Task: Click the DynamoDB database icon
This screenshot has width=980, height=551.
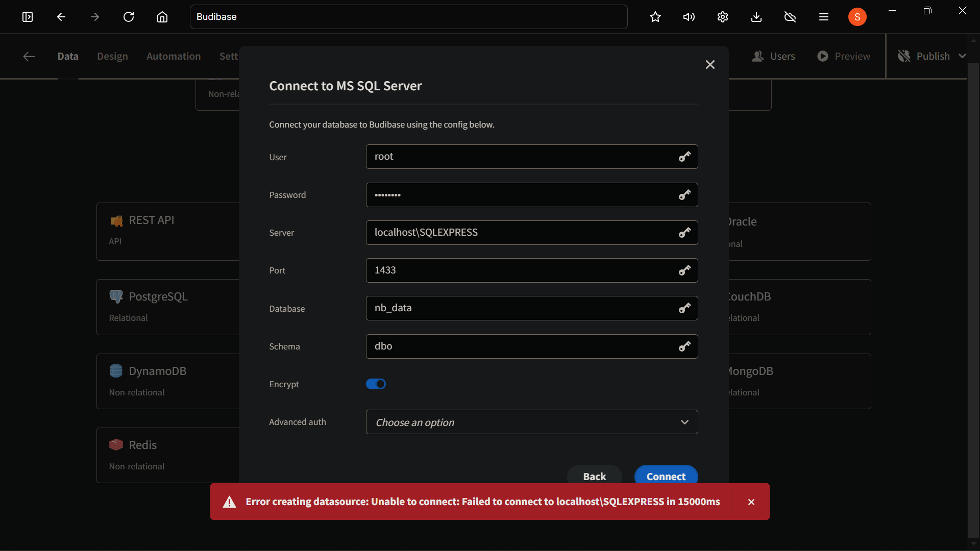Action: [116, 371]
